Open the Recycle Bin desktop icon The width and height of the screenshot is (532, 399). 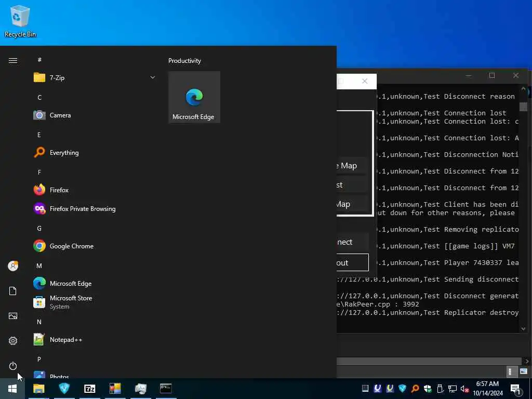20,21
